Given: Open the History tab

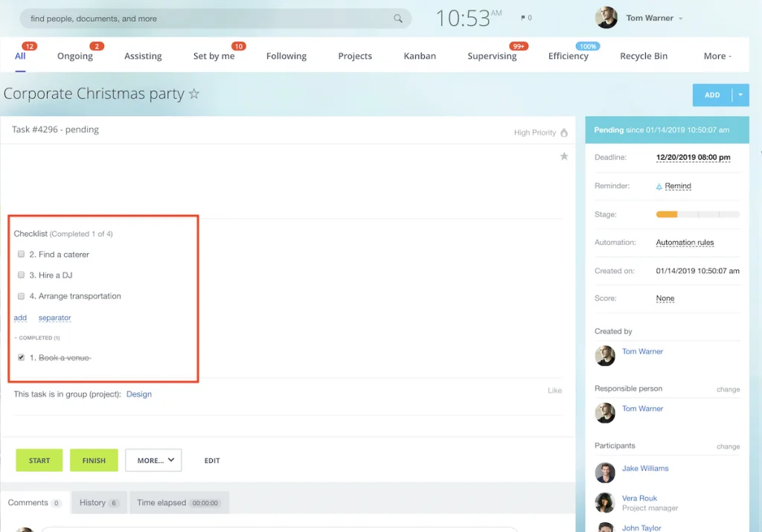Looking at the screenshot, I should [100, 503].
